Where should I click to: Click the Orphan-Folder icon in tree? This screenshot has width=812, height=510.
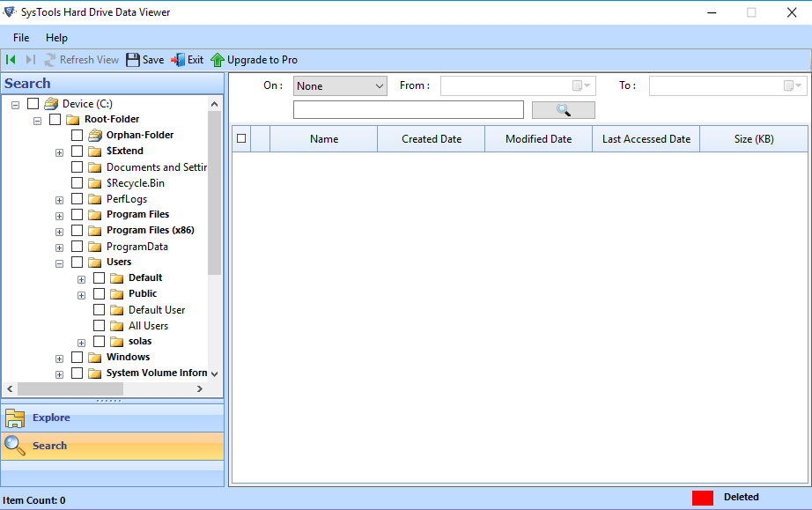click(95, 135)
